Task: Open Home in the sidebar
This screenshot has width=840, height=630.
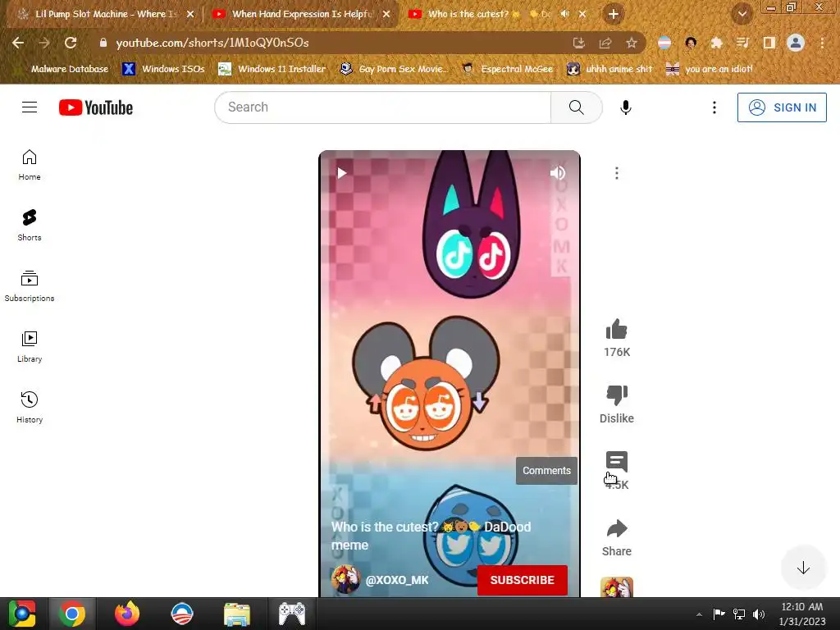Action: click(x=30, y=165)
